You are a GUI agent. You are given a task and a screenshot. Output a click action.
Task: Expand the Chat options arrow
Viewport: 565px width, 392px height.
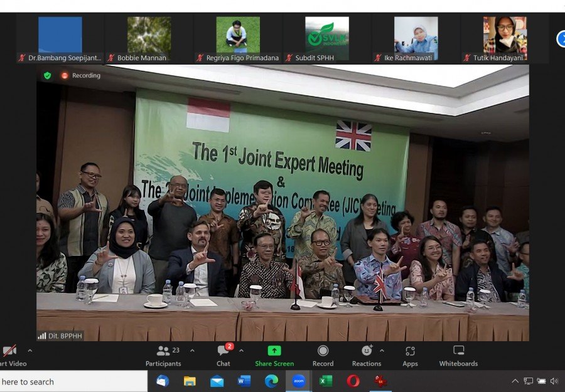click(241, 351)
